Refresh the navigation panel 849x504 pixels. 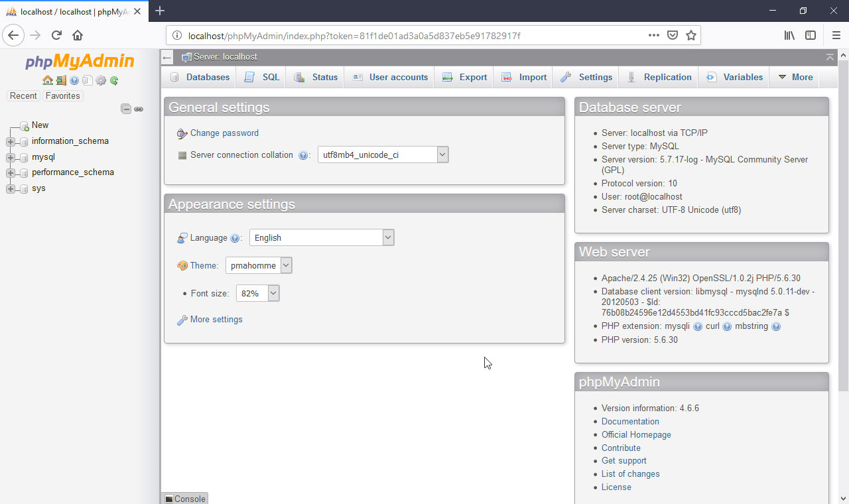pos(113,80)
